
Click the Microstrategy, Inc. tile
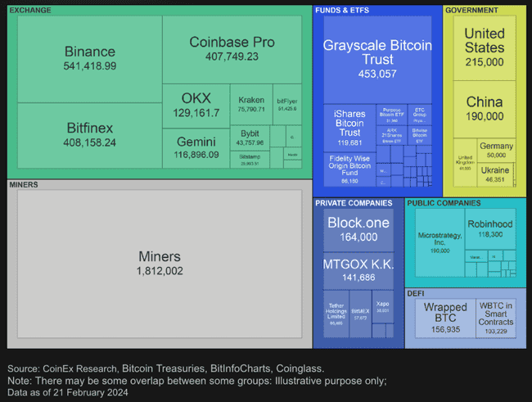click(x=440, y=243)
